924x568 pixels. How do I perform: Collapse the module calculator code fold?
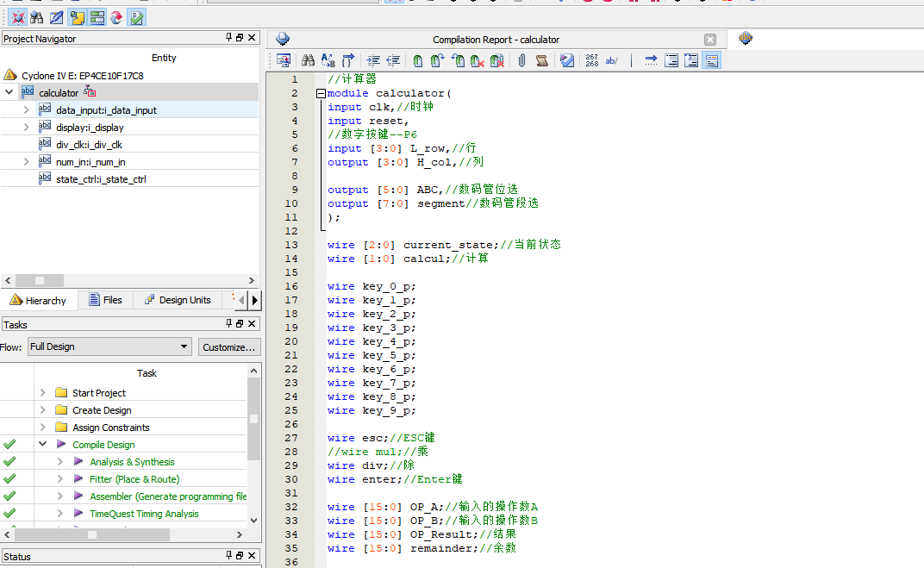321,93
